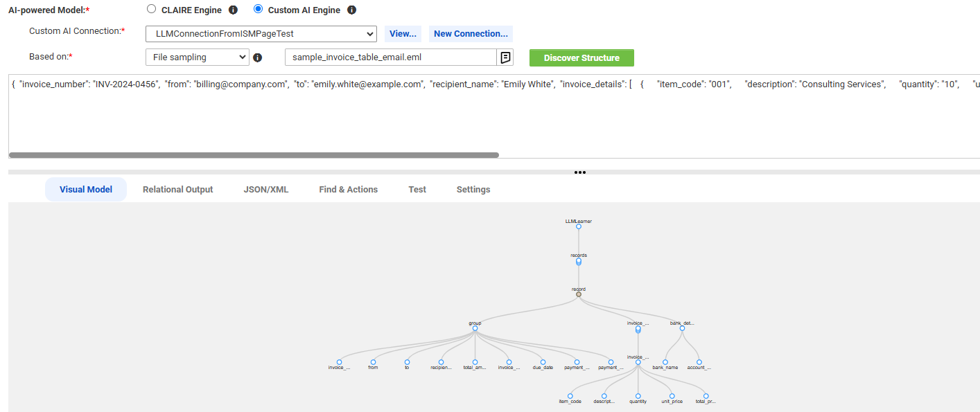
Task: Click the sample_invoice_table_email.eml file field
Action: (391, 57)
